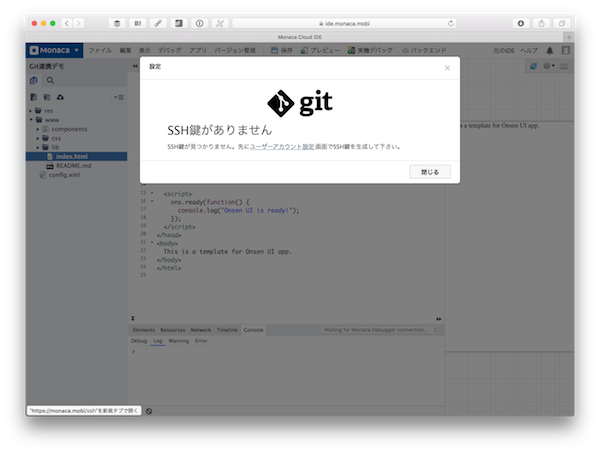600x453 pixels.
Task: Select config.xml in the file tree
Action: click(64, 175)
